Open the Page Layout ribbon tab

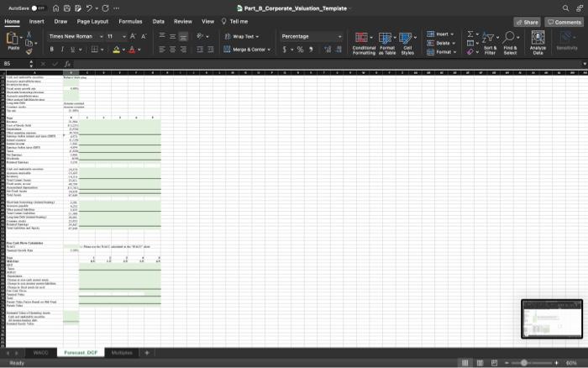[92, 21]
